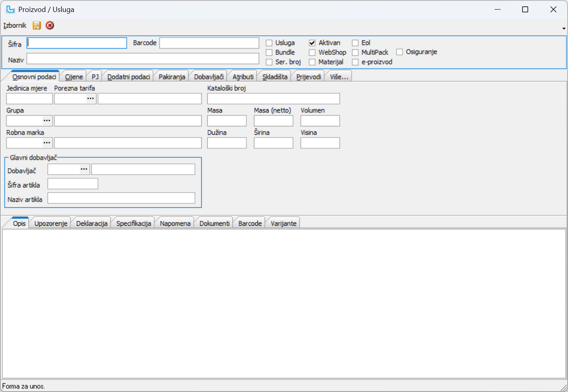Open the Skladišta tab

(275, 77)
